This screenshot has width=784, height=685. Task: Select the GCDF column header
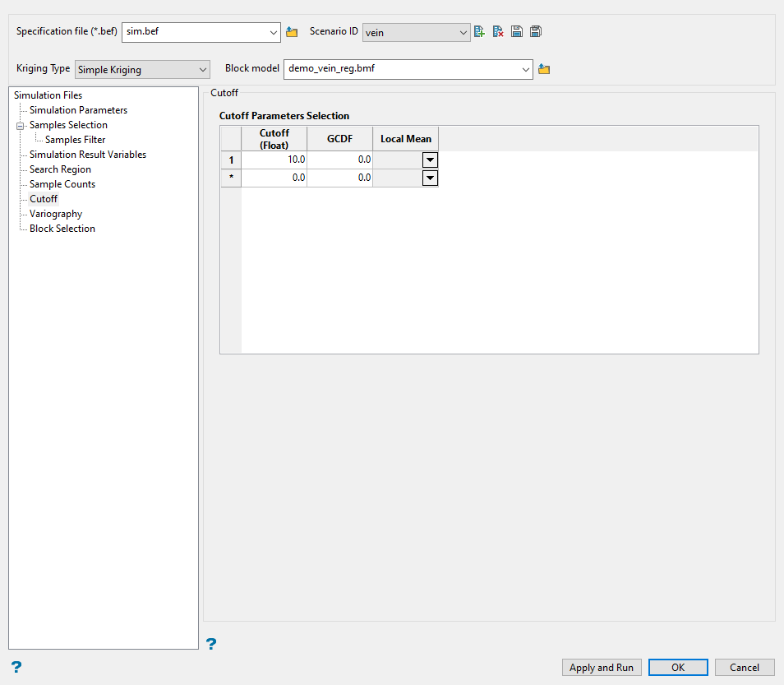point(339,139)
